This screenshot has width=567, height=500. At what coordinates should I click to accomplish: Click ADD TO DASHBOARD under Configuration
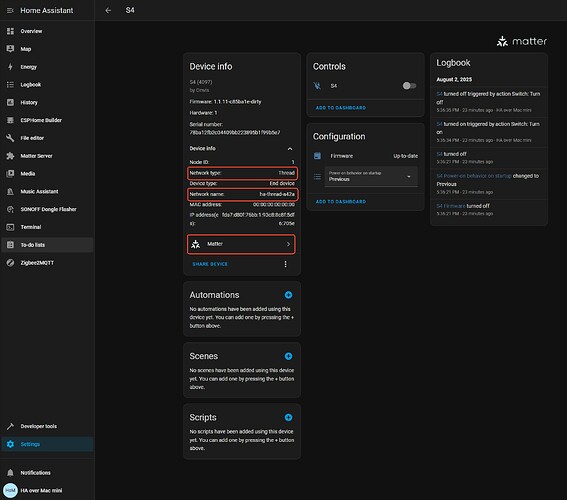tap(341, 202)
